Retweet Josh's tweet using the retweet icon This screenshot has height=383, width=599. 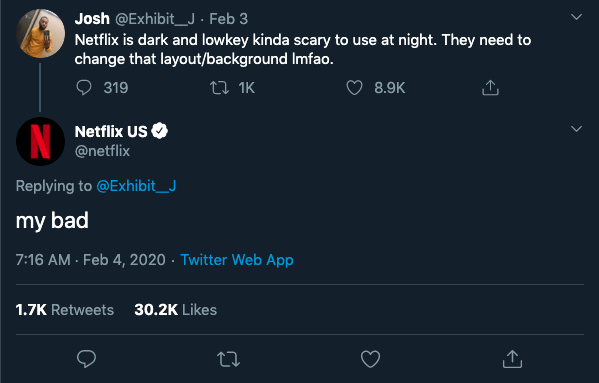click(220, 88)
